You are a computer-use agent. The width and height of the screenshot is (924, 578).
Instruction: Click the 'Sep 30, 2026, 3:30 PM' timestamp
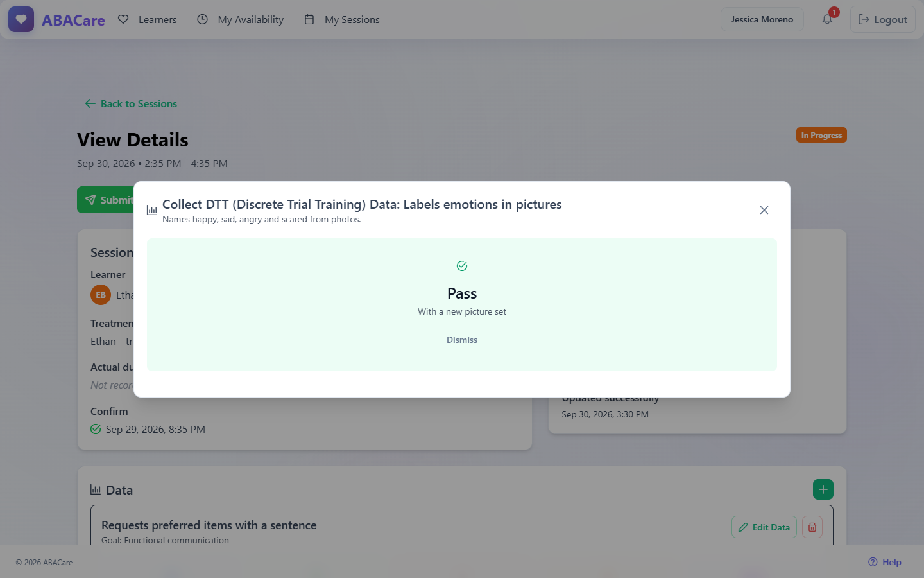coord(605,414)
